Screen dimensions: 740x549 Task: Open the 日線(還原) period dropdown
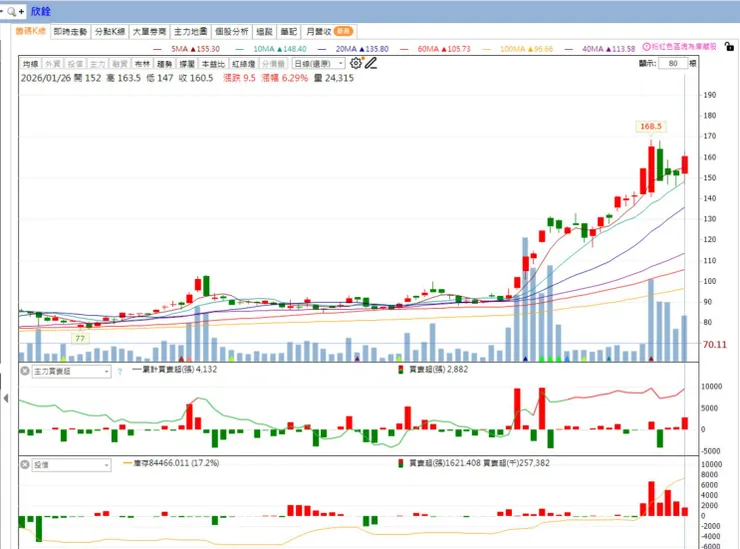click(319, 63)
